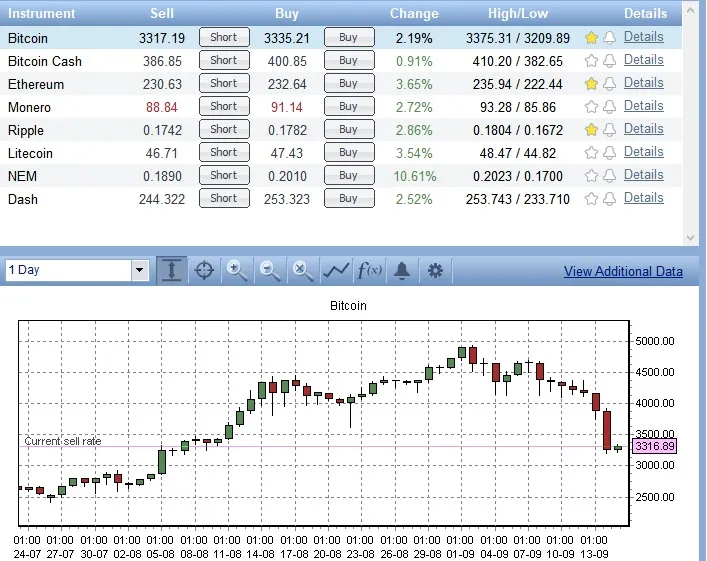Click Bitcoin sell price 3317.19
The image size is (707, 561).
coord(162,38)
